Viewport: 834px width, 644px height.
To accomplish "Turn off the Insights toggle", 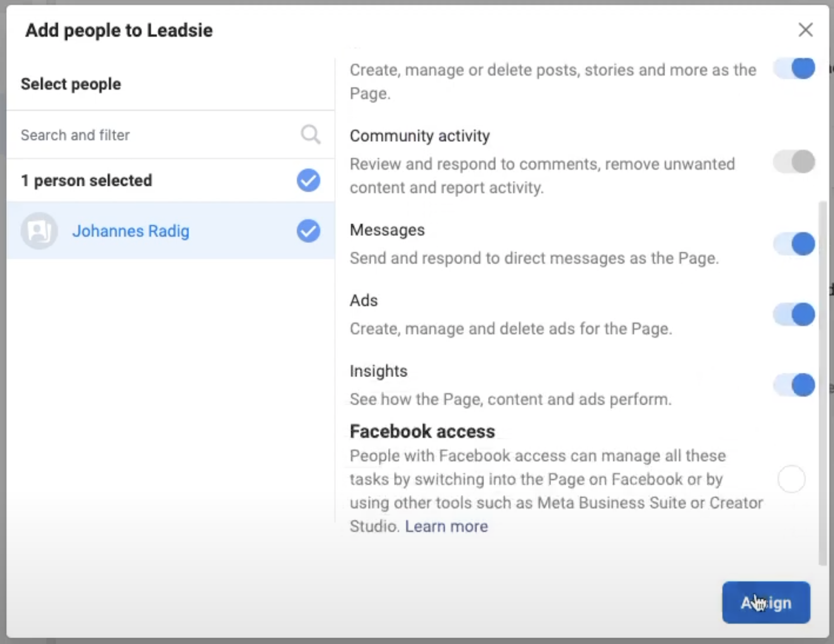I will (x=794, y=385).
